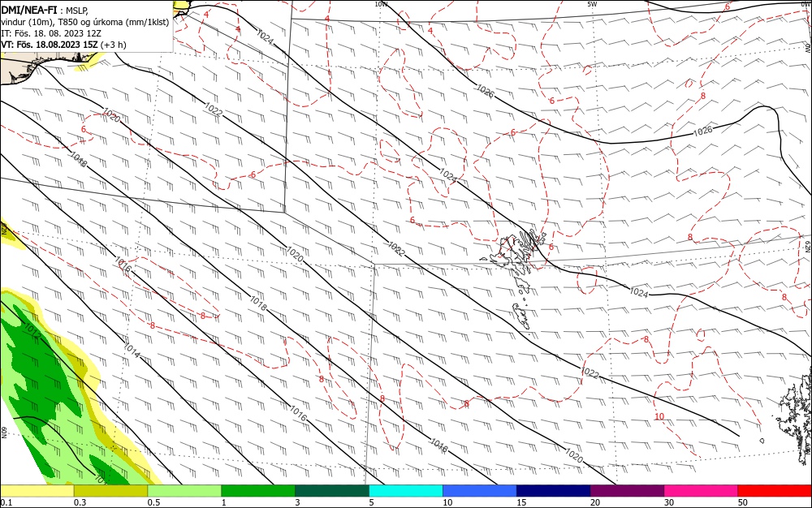
Task: Select the dark green 3 mm legend swatch
Action: (332, 490)
